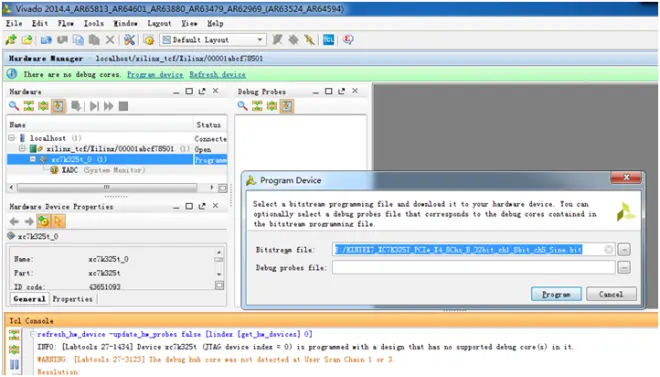
Task: Click the refresh_hw_device command in Tcl Console
Action: 174,334
